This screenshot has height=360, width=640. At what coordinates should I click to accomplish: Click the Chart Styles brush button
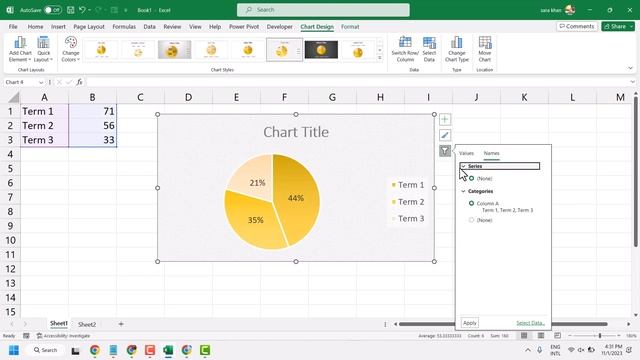click(x=445, y=135)
